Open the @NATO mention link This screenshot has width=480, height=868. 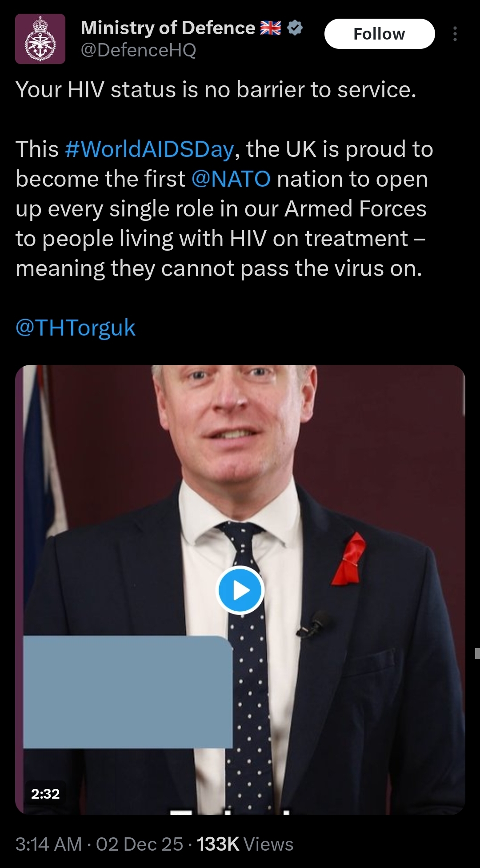[x=231, y=179]
